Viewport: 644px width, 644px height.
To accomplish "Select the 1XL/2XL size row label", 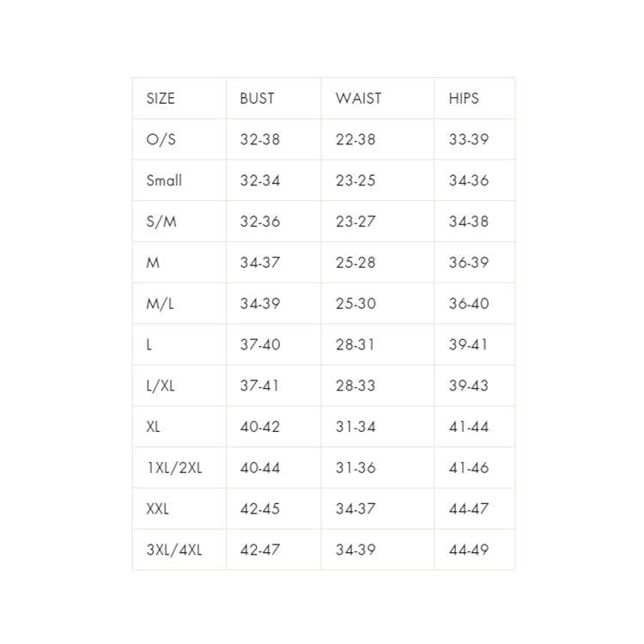I will [x=174, y=468].
